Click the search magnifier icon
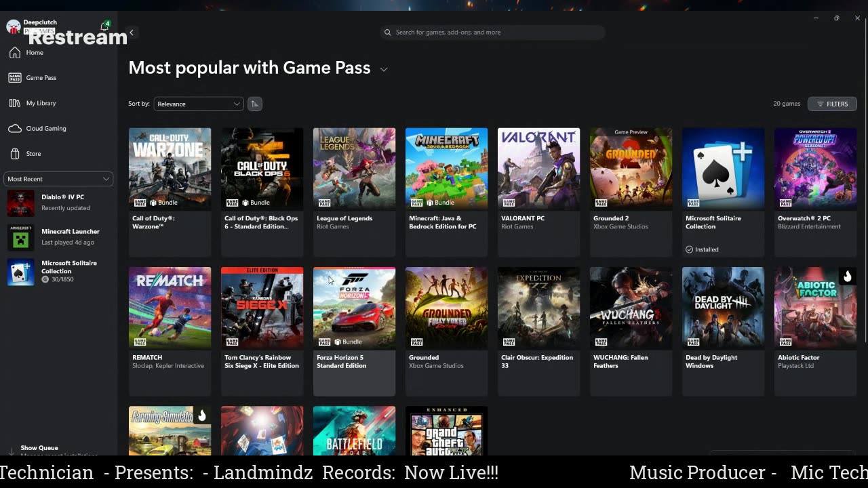868x488 pixels. tap(388, 33)
